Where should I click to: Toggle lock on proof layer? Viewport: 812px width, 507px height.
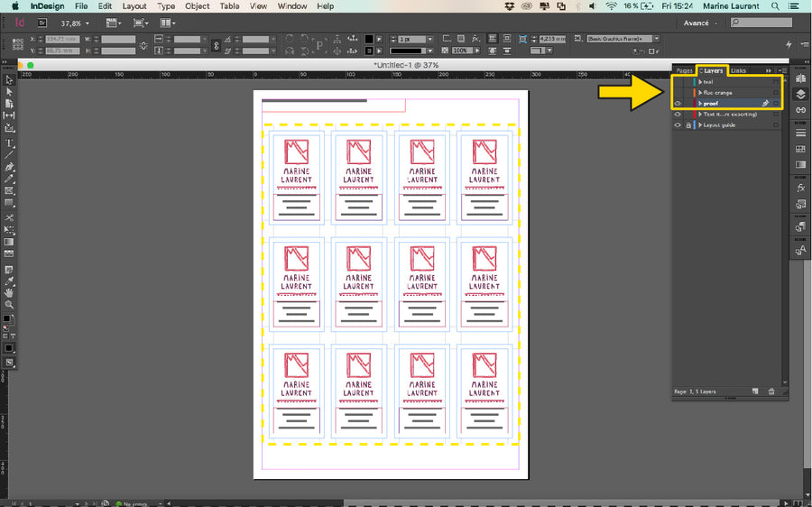pos(688,104)
